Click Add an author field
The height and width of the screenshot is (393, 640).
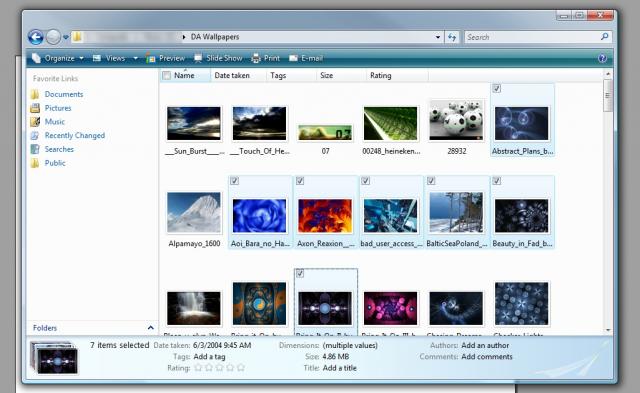pos(485,345)
